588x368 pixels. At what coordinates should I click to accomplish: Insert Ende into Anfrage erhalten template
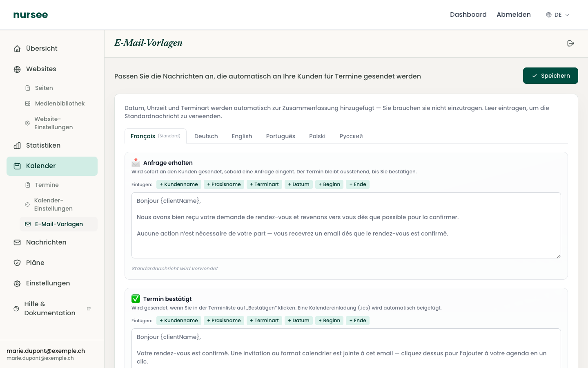click(x=358, y=184)
